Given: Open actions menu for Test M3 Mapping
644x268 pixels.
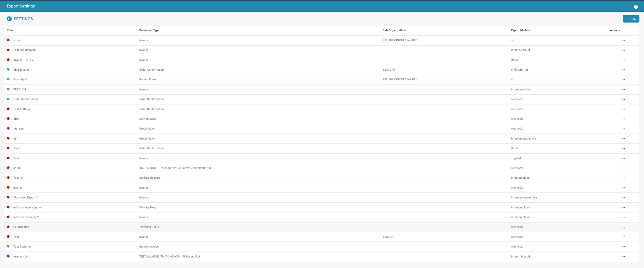Looking at the screenshot, I should (623, 50).
